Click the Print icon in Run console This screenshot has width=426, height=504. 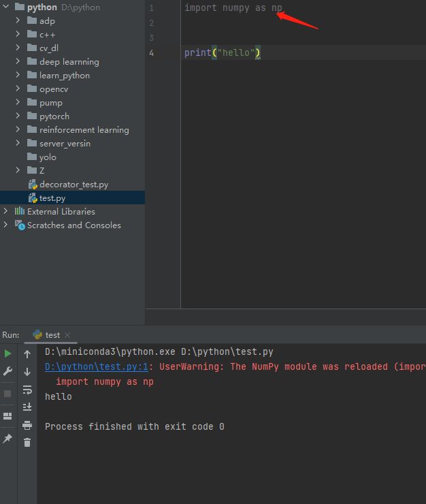[x=27, y=425]
